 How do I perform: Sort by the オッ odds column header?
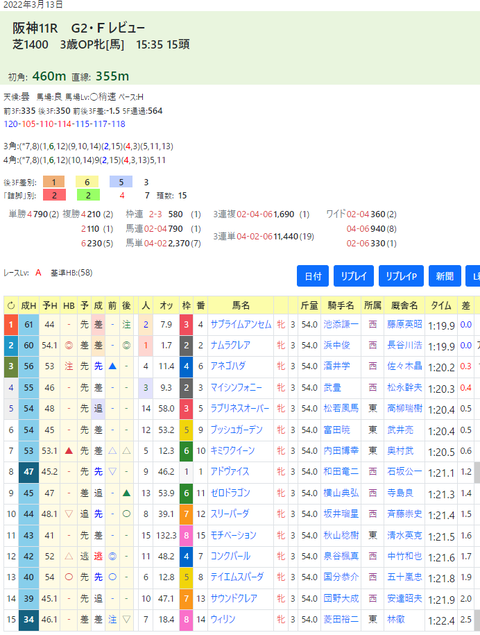coord(166,306)
